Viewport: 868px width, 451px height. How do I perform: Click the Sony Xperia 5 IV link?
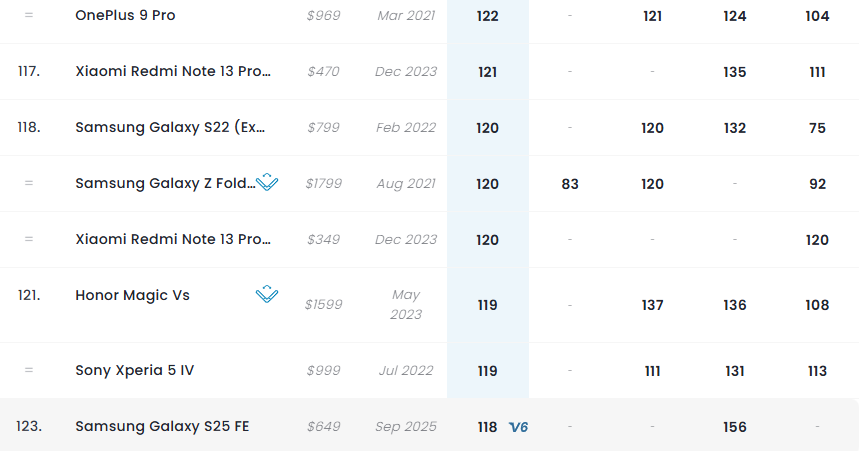(x=135, y=371)
